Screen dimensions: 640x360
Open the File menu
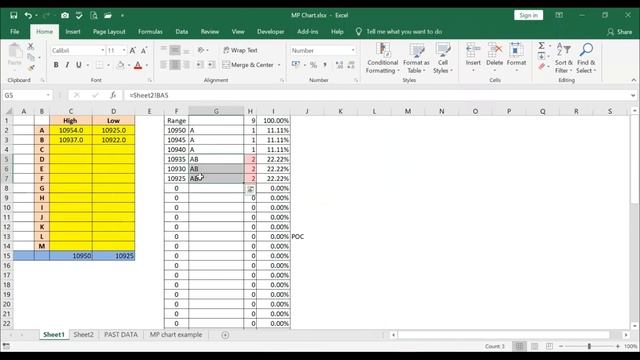pos(15,31)
